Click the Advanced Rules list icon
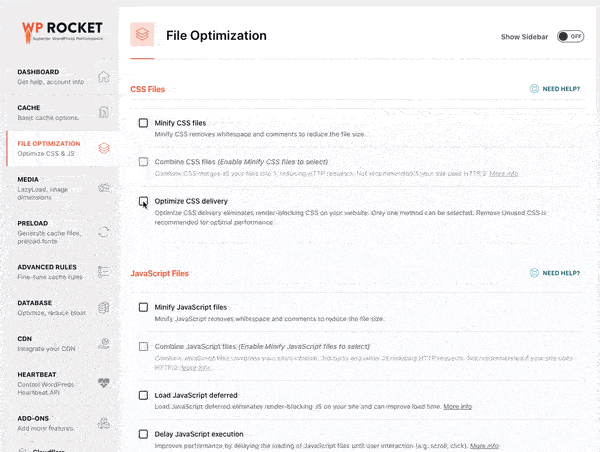 [x=104, y=272]
